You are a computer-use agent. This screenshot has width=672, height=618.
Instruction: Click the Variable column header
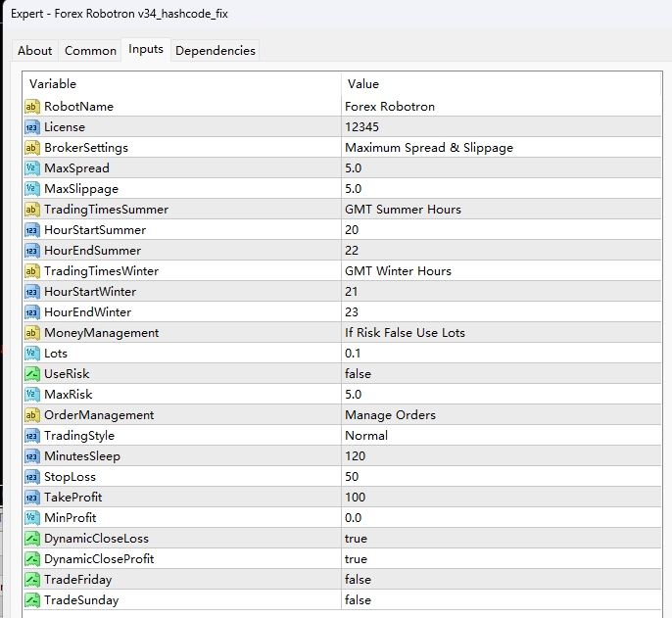(181, 84)
